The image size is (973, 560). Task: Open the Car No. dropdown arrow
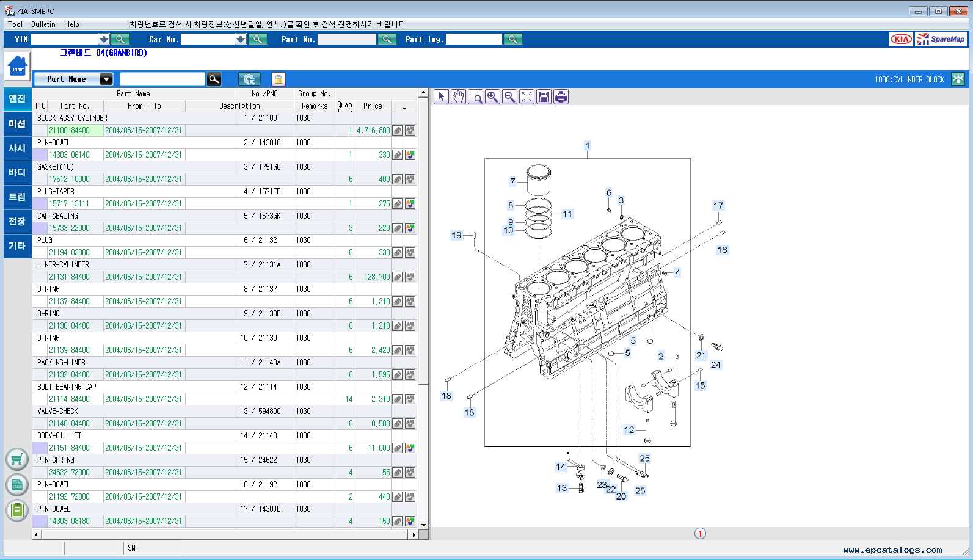tap(241, 39)
